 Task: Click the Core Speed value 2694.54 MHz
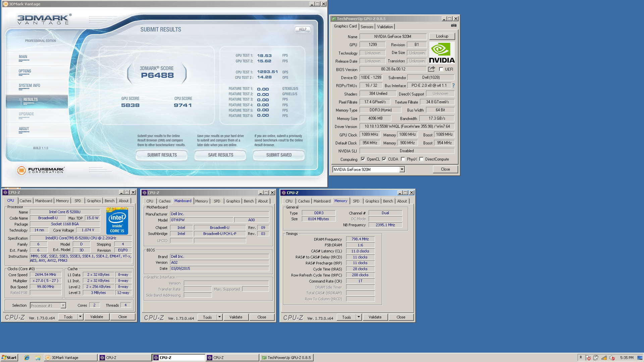[46, 275]
